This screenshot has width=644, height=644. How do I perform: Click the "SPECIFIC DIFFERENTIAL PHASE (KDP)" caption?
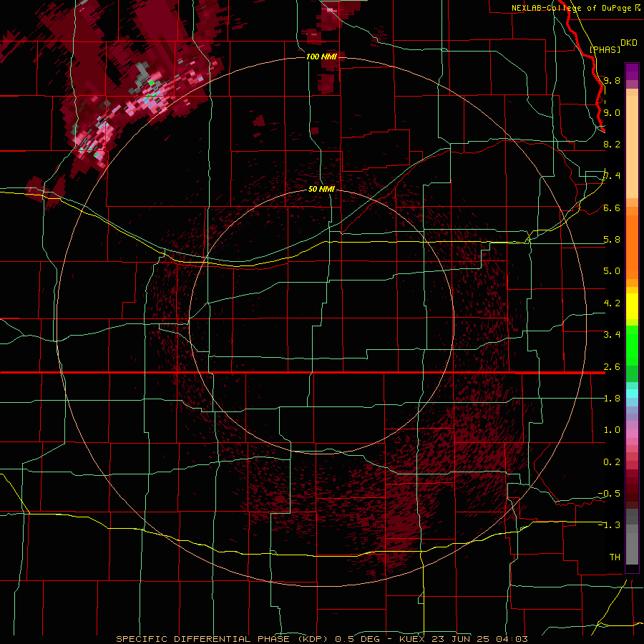[x=223, y=639]
